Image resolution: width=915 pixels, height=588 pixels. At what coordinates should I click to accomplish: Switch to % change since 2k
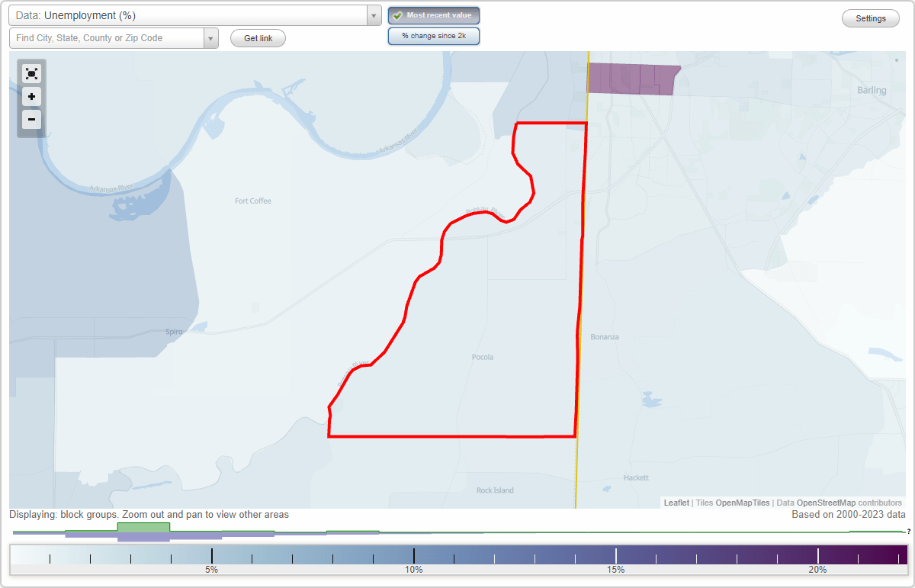[434, 36]
